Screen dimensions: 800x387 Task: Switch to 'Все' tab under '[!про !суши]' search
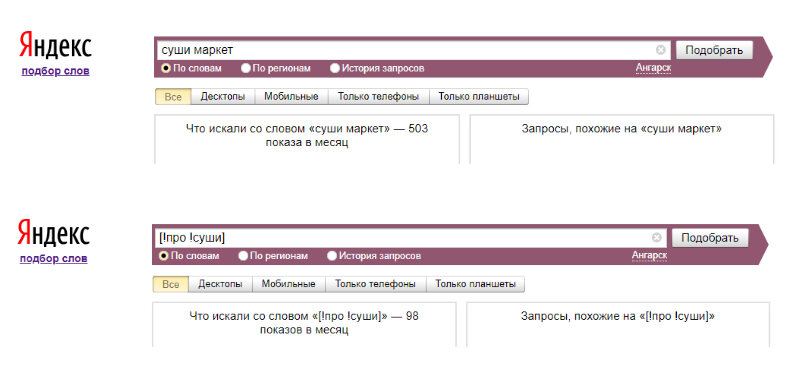170,284
